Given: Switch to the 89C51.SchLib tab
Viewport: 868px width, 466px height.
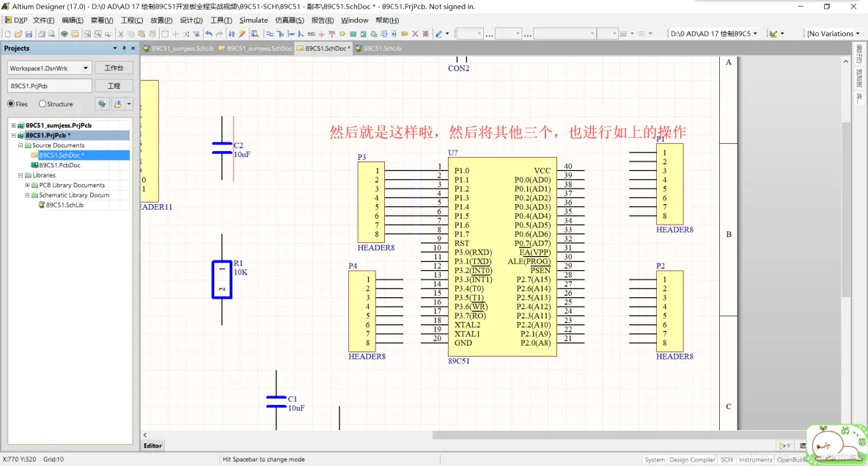Looking at the screenshot, I should tap(378, 48).
